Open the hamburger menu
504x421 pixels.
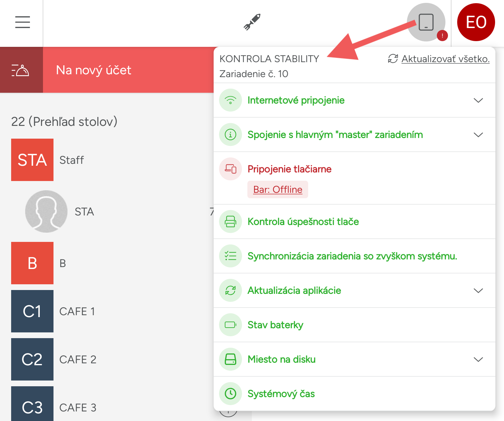click(22, 22)
